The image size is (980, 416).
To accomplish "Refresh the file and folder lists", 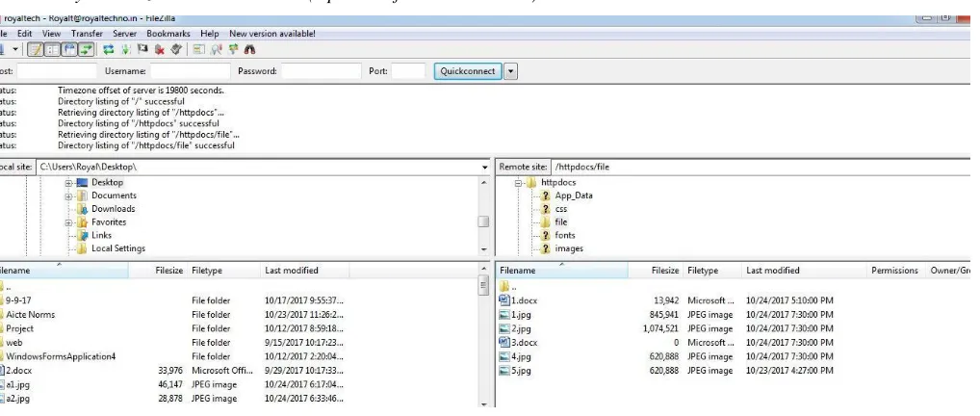I will 109,49.
